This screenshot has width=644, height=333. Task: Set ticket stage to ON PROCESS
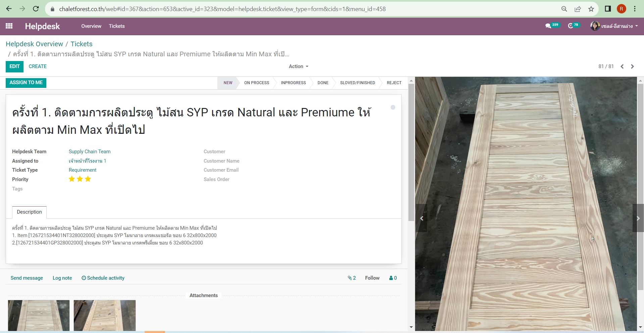pos(256,83)
